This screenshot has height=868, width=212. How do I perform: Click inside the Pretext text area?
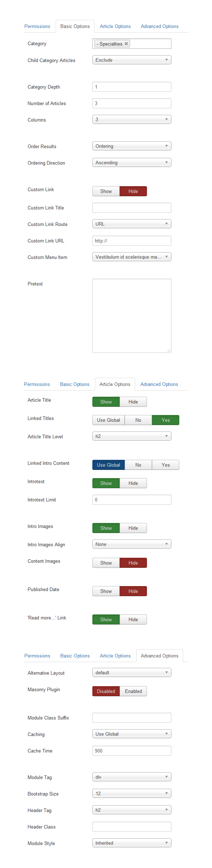132,316
